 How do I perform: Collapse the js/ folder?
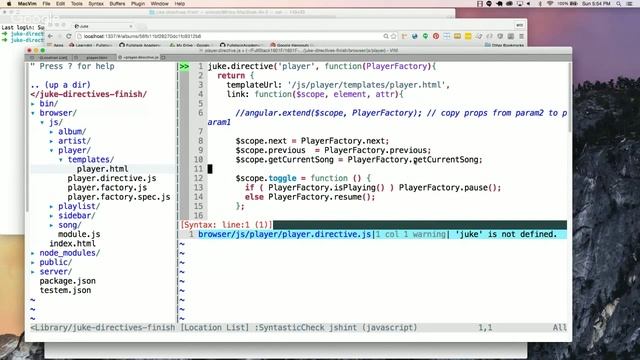[42, 122]
